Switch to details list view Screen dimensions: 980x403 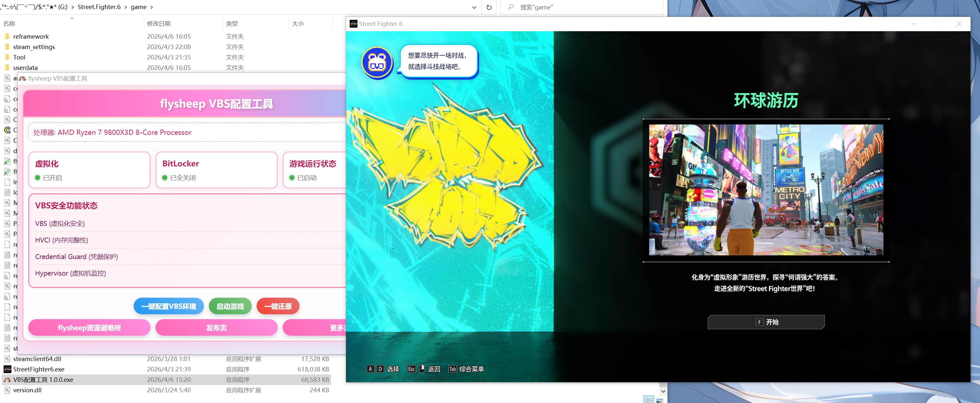[649, 400]
